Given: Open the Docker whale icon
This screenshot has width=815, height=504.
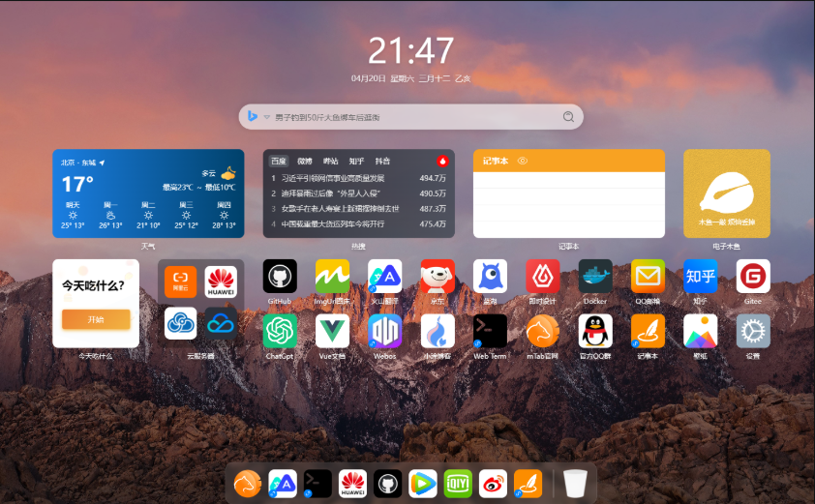Looking at the screenshot, I should pos(595,276).
